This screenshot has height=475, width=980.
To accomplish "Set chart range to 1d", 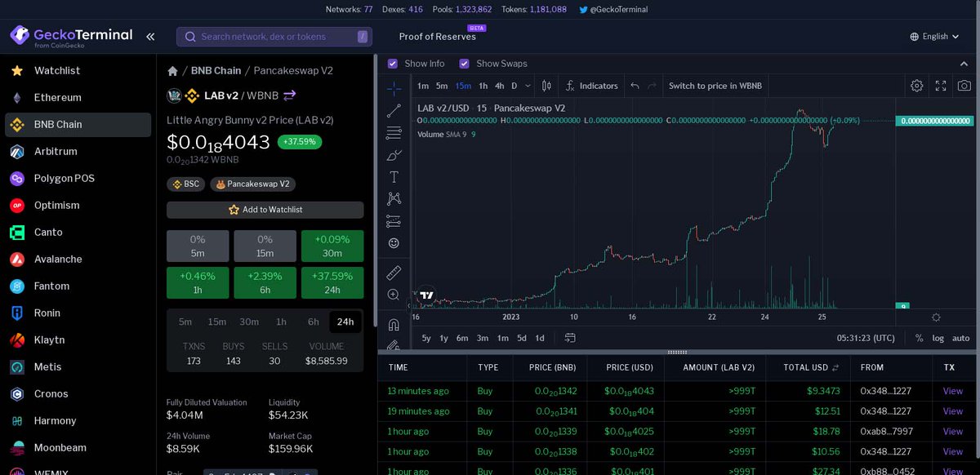I will point(540,338).
